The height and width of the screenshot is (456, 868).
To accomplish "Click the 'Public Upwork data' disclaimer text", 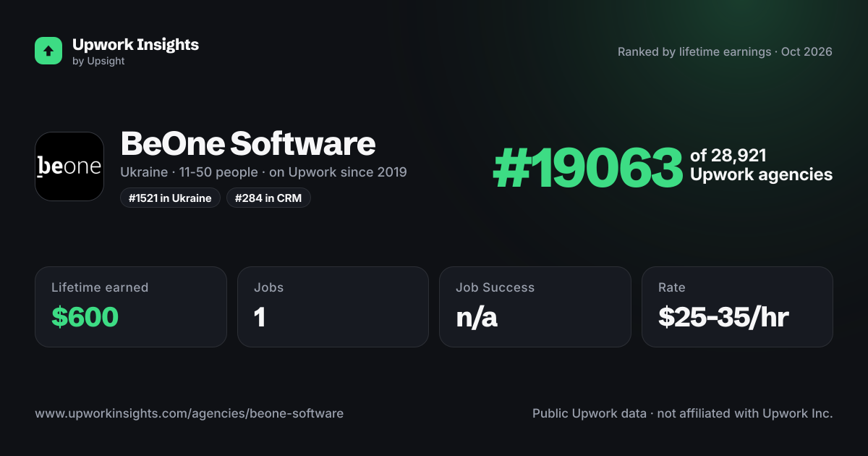I will click(x=683, y=414).
